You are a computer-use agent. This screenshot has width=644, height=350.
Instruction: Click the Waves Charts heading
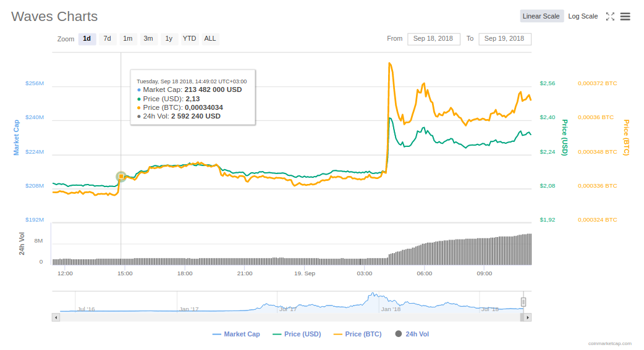click(54, 17)
